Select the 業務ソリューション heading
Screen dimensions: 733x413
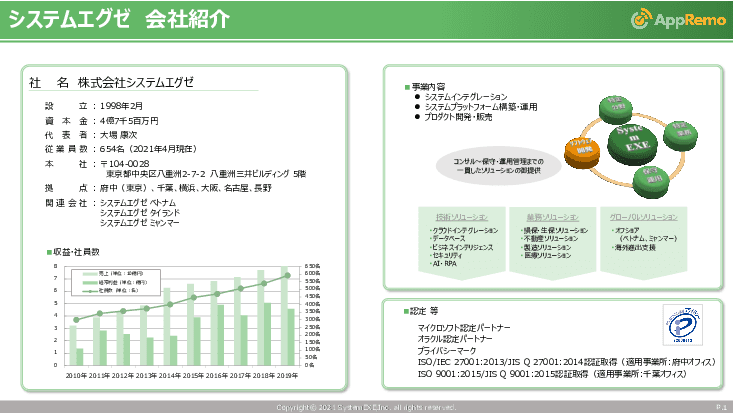[544, 216]
